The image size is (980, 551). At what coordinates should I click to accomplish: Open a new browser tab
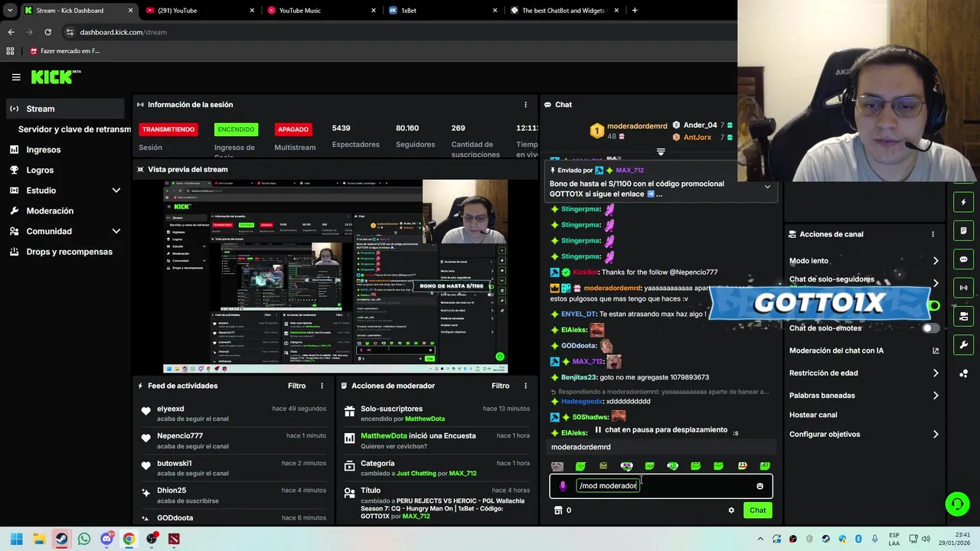click(x=635, y=11)
